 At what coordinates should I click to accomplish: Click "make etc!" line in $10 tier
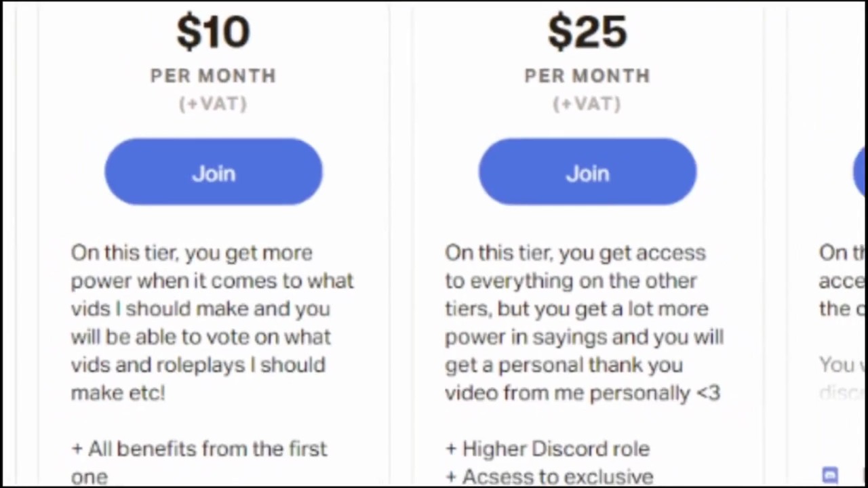pos(118,392)
